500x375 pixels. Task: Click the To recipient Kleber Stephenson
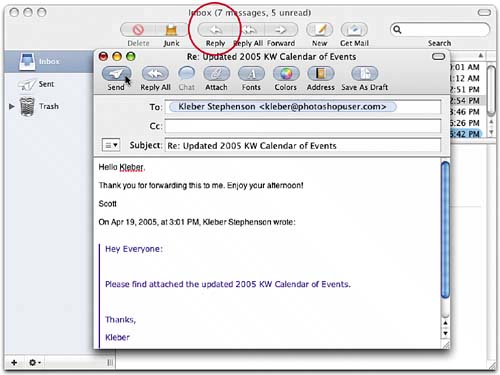click(283, 107)
